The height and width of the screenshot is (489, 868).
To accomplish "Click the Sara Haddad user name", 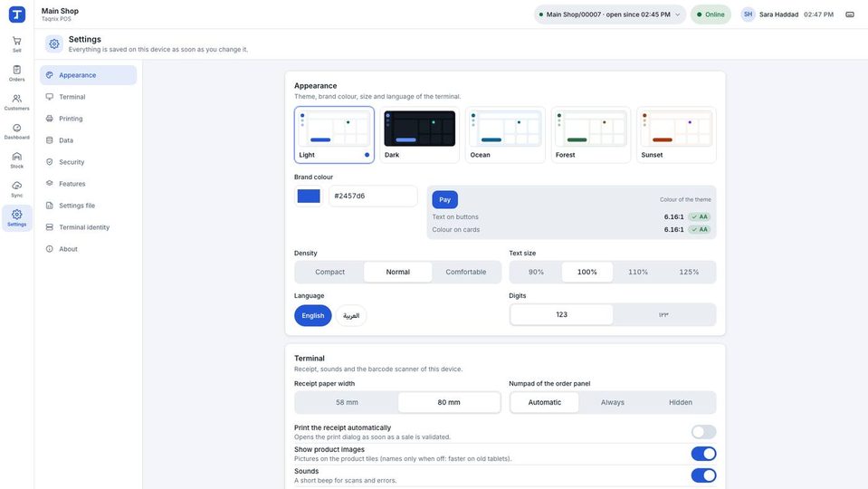I will (779, 14).
